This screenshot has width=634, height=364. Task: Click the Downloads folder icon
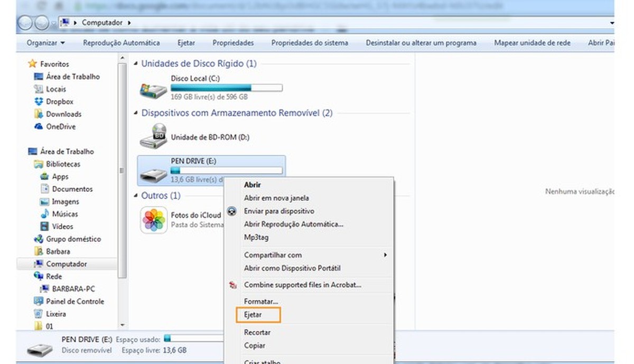tap(39, 114)
